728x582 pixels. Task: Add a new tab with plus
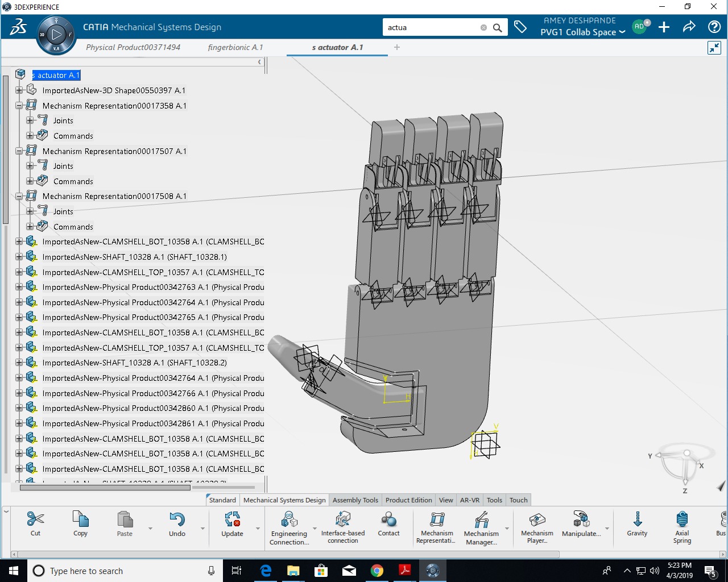pyautogui.click(x=397, y=47)
